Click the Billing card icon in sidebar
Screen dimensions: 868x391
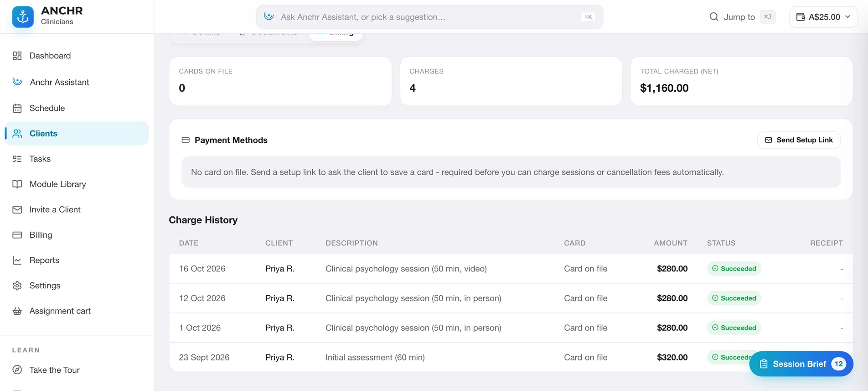(x=17, y=235)
